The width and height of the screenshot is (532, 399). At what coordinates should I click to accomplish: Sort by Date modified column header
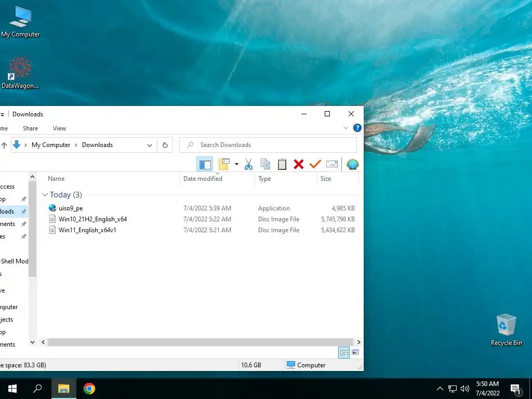(x=203, y=179)
